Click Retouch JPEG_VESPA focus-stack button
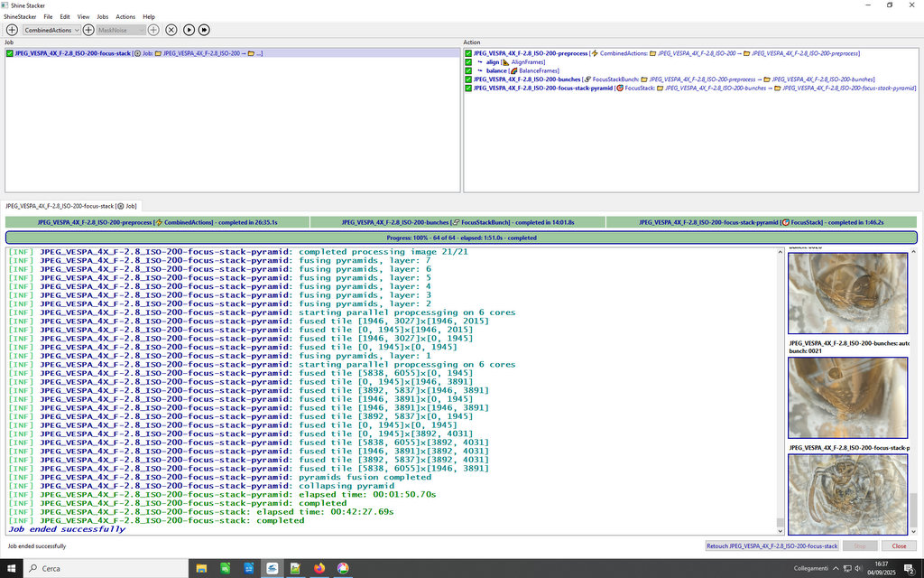This screenshot has width=924, height=578. [772, 546]
